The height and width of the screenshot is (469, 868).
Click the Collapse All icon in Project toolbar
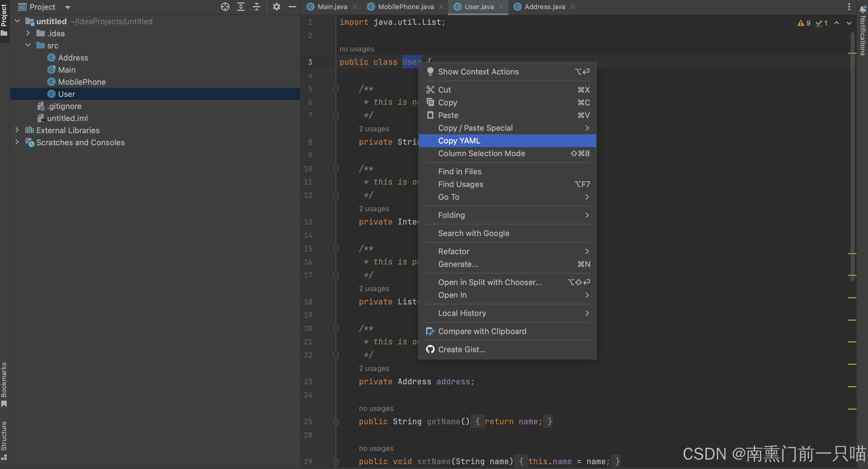257,7
